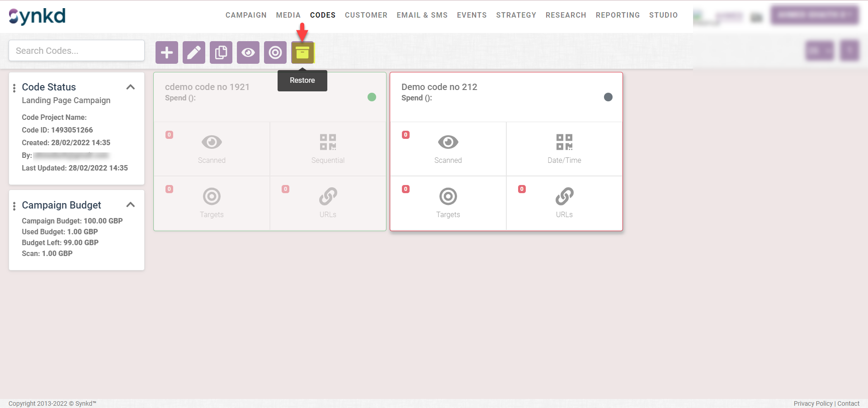This screenshot has width=868, height=408.
Task: Click the duplicate code copy icon
Action: [x=221, y=52]
